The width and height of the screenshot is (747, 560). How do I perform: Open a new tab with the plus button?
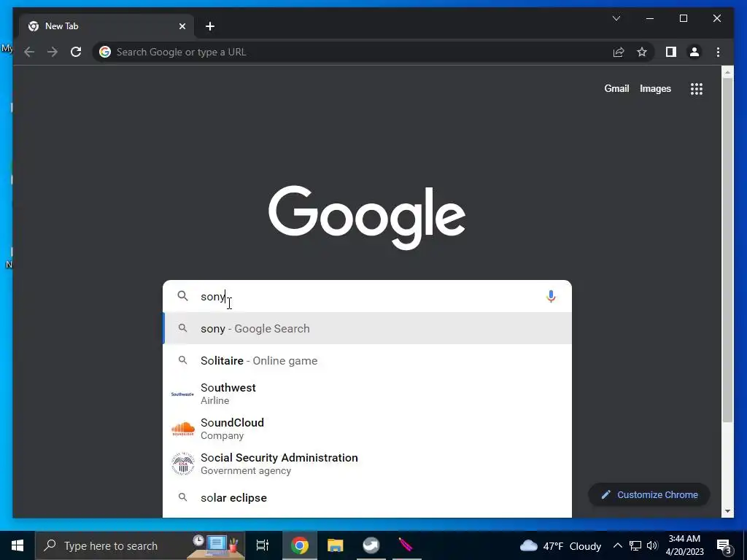tap(210, 26)
